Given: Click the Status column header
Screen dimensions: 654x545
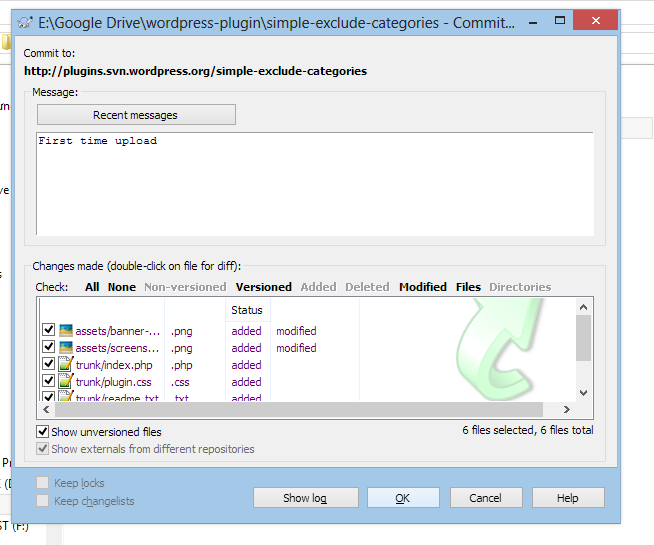Looking at the screenshot, I should point(247,310).
